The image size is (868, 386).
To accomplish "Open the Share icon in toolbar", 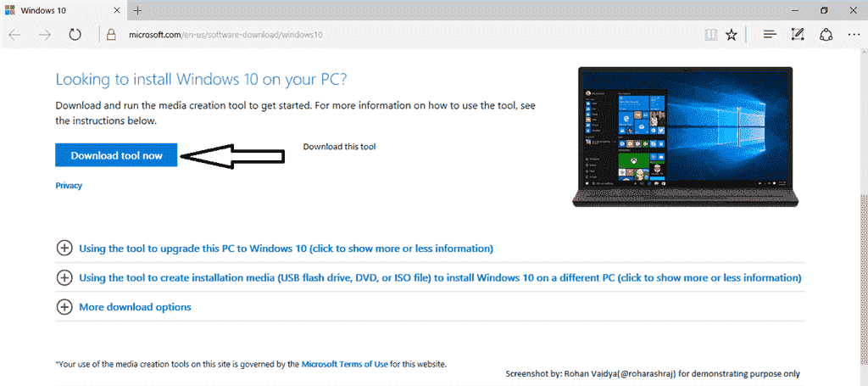I will tap(826, 35).
